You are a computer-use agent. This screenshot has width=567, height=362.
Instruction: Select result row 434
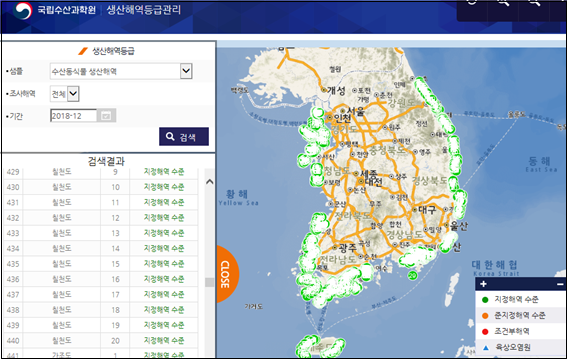point(101,248)
